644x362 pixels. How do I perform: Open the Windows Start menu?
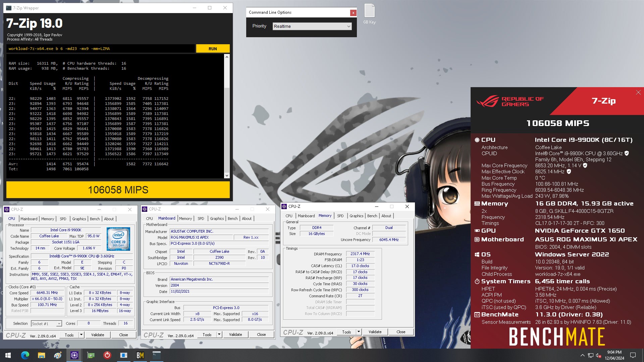(8, 355)
